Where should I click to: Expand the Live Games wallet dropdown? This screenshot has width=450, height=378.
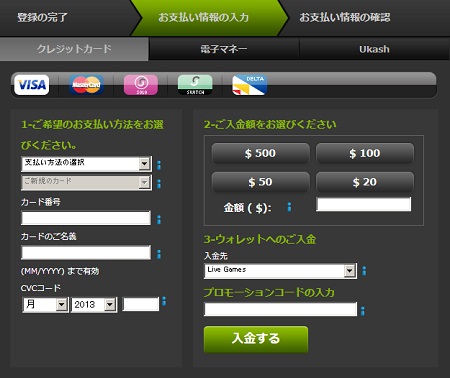[x=280, y=271]
